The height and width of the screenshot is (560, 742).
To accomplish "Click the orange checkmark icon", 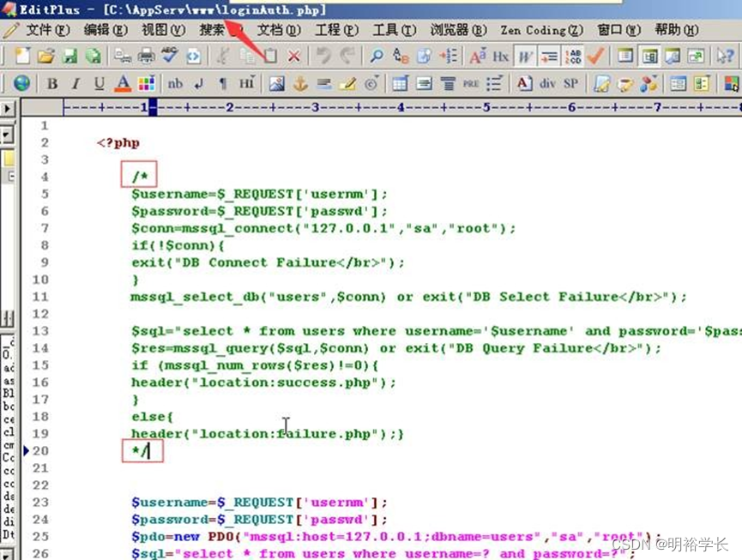I will [595, 57].
